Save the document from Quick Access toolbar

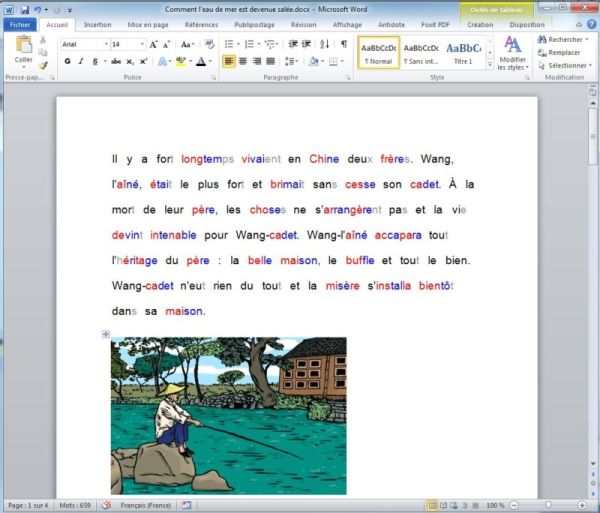(x=24, y=9)
